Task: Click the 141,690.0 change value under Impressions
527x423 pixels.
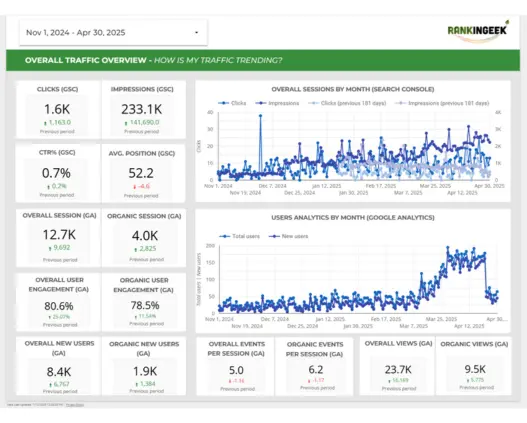Action: tap(145, 122)
